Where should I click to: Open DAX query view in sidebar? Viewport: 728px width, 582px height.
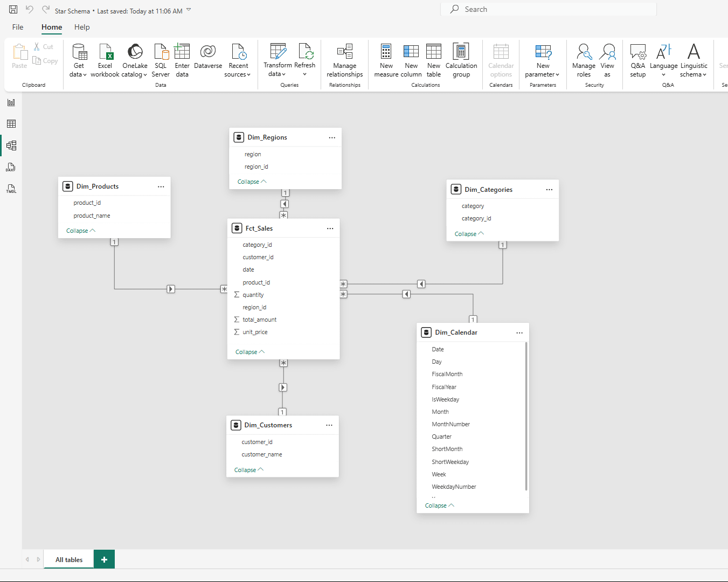click(11, 168)
